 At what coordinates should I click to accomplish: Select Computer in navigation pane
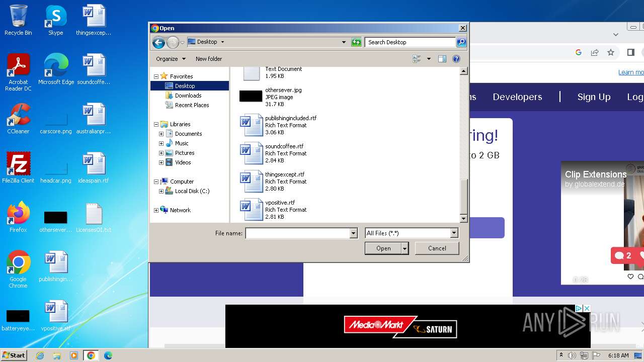tap(182, 182)
